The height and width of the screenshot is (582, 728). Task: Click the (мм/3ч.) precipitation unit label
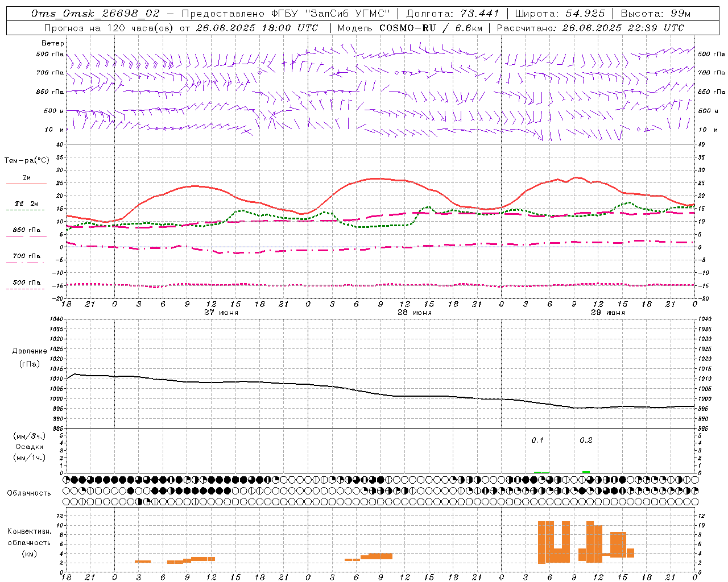pyautogui.click(x=30, y=436)
